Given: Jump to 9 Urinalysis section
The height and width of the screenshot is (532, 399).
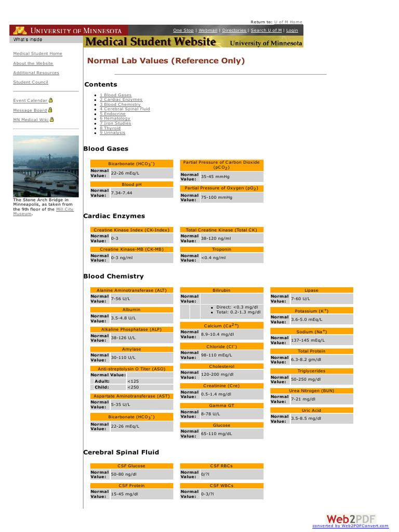Looking at the screenshot, I should (113, 132).
